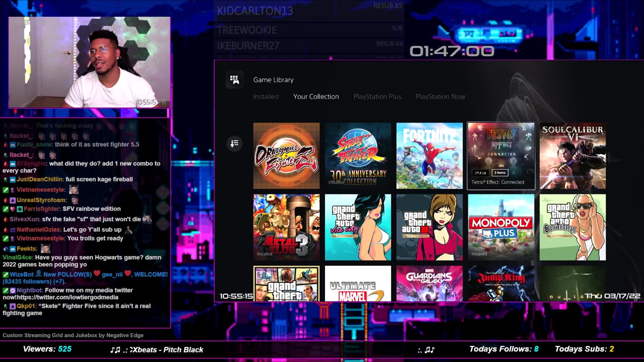Click the 01:47:00 stream timer
The width and height of the screenshot is (644, 362).
[x=452, y=51]
